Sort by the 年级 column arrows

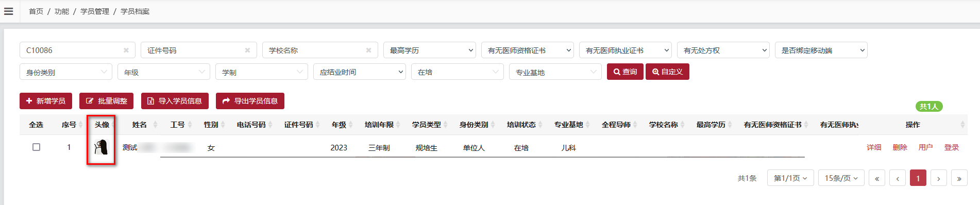click(x=351, y=125)
